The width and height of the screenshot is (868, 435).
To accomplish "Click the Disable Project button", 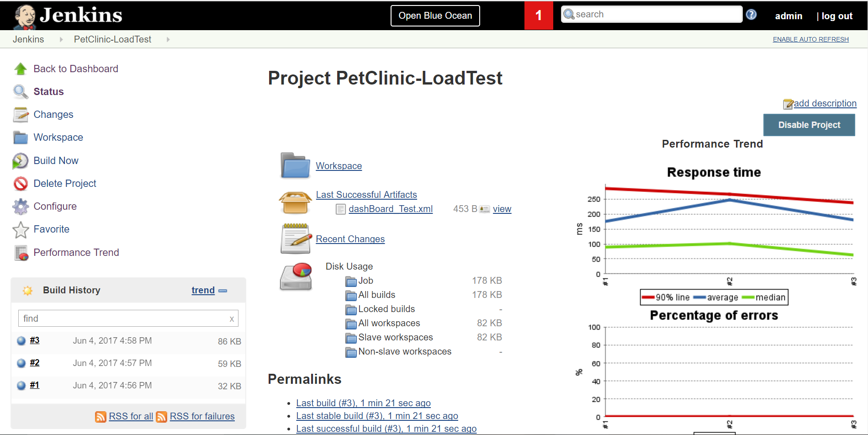I will pos(809,125).
